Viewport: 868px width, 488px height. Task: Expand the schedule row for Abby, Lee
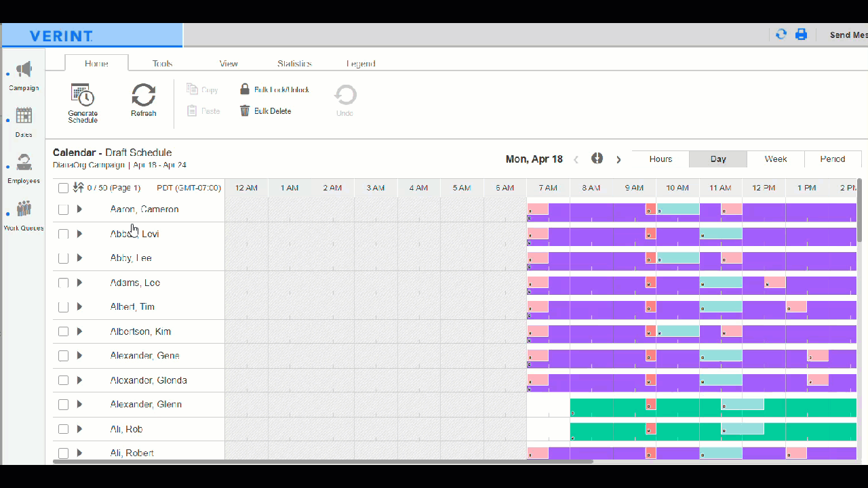[79, 258]
